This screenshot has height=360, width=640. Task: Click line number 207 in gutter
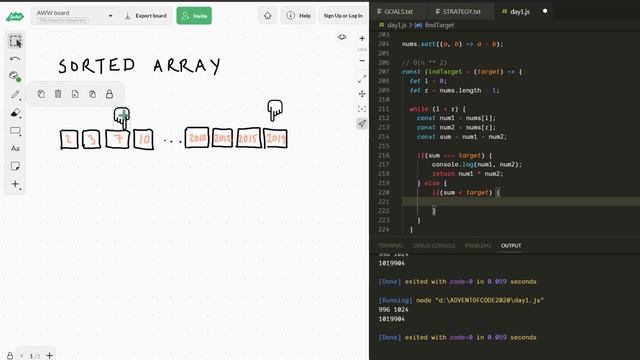pos(384,72)
